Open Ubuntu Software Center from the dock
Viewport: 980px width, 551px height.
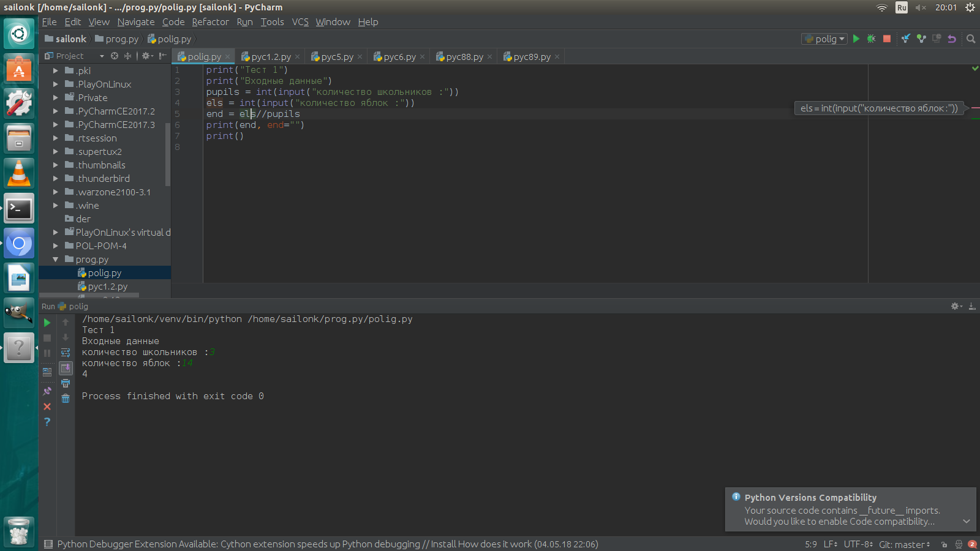tap(19, 69)
